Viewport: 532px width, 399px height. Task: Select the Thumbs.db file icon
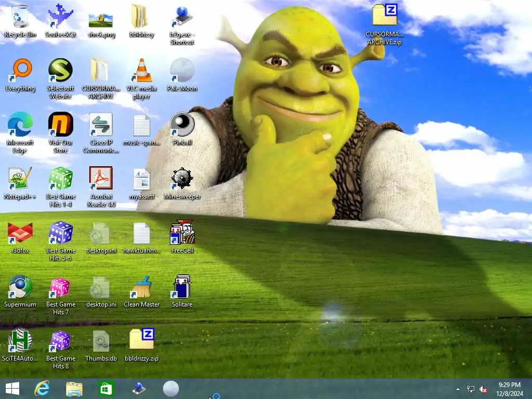pyautogui.click(x=101, y=345)
